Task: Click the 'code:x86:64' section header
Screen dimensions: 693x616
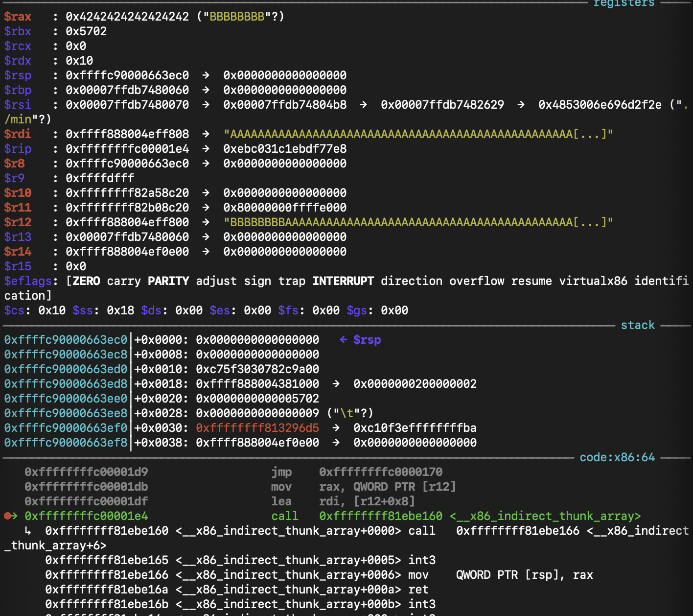Action: tap(617, 457)
